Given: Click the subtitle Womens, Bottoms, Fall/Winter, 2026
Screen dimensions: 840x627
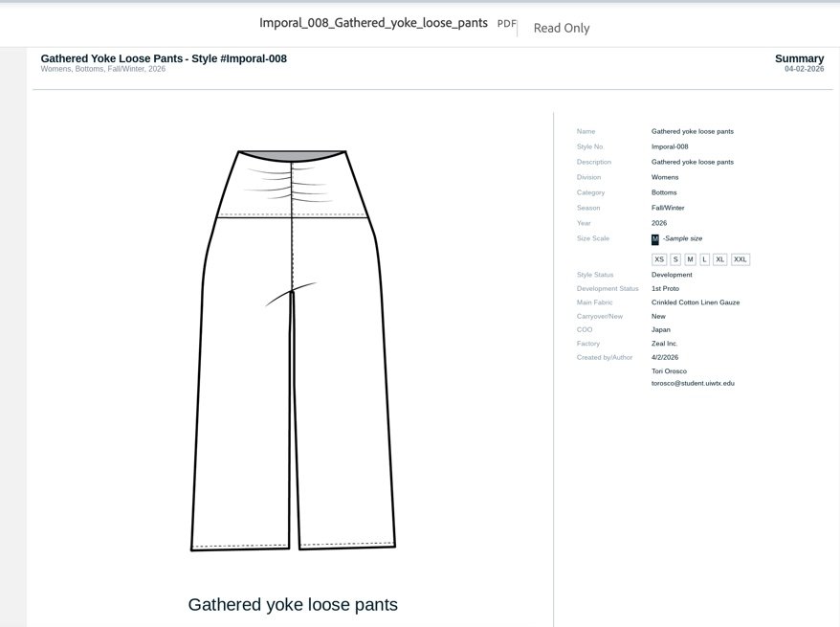Looking at the screenshot, I should tap(103, 69).
